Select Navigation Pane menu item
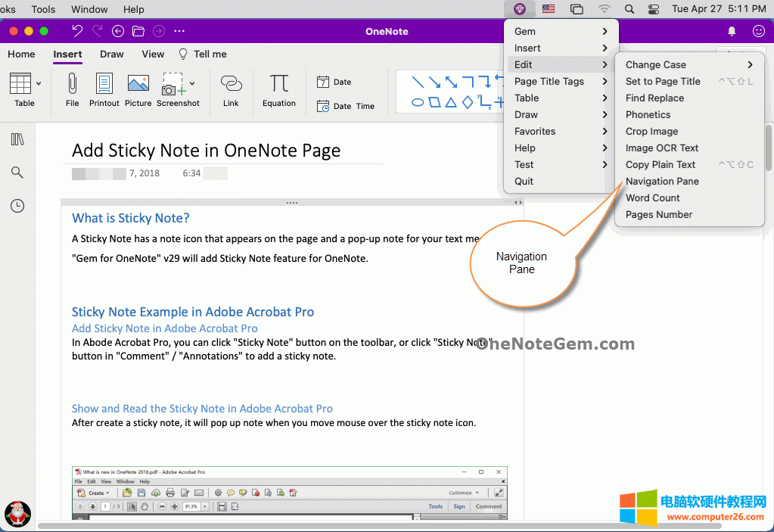Screen dimensions: 774x532 (x=662, y=181)
